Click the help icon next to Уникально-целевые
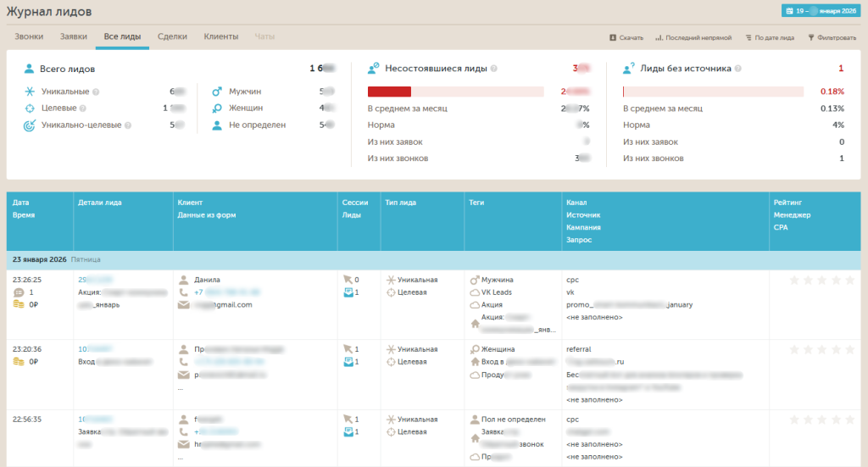The width and height of the screenshot is (868, 467). (x=128, y=125)
